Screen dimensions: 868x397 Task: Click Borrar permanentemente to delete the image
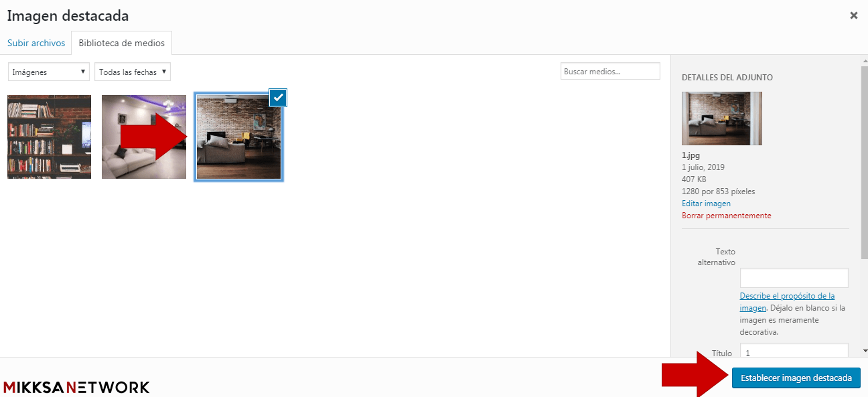click(726, 216)
